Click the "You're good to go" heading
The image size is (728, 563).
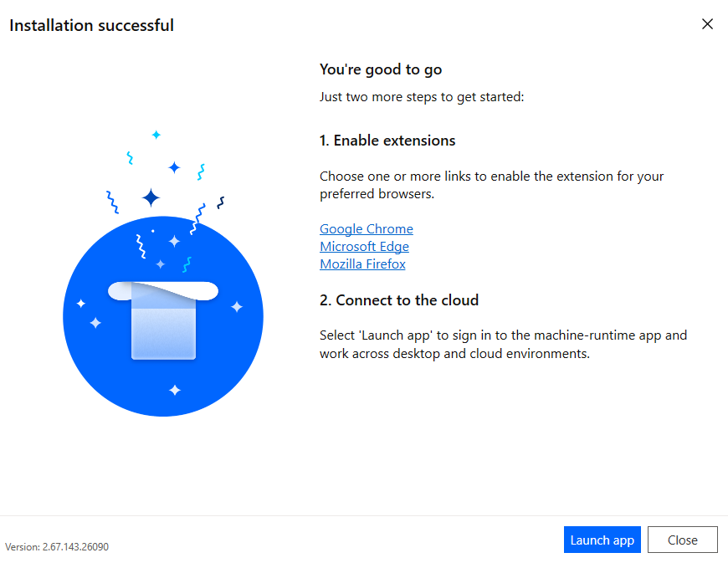[x=381, y=69]
